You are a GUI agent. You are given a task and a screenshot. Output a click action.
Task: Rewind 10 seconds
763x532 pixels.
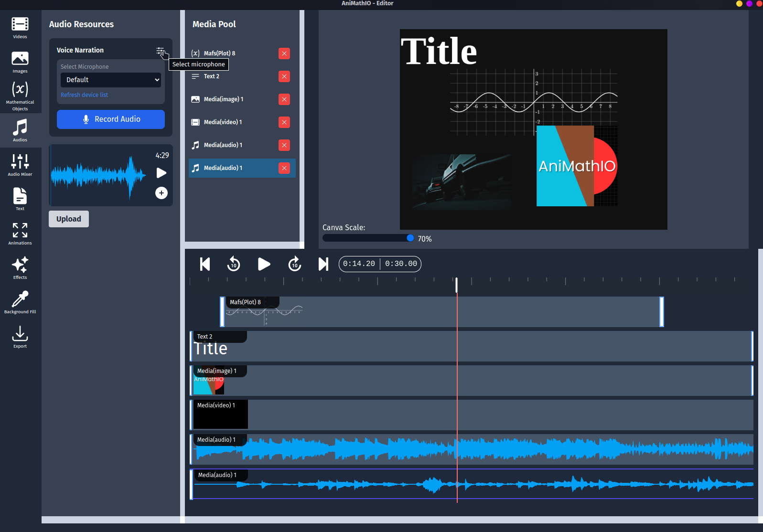pyautogui.click(x=234, y=264)
